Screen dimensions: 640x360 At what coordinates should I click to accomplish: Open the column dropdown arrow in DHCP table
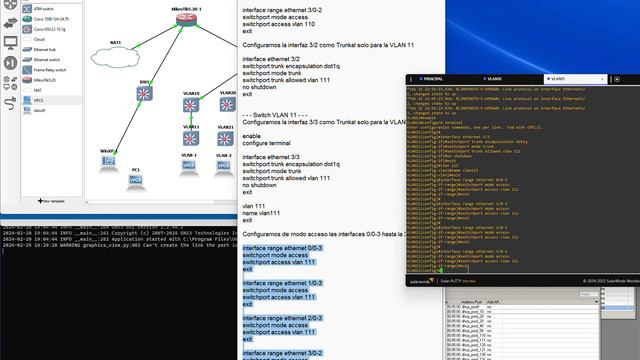(596, 302)
